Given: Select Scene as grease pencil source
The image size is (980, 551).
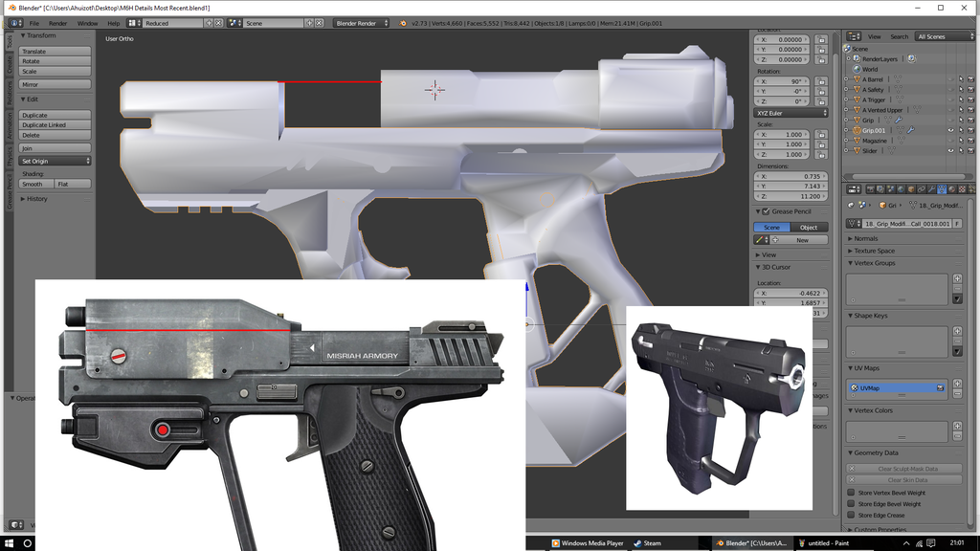Looking at the screenshot, I should [772, 228].
